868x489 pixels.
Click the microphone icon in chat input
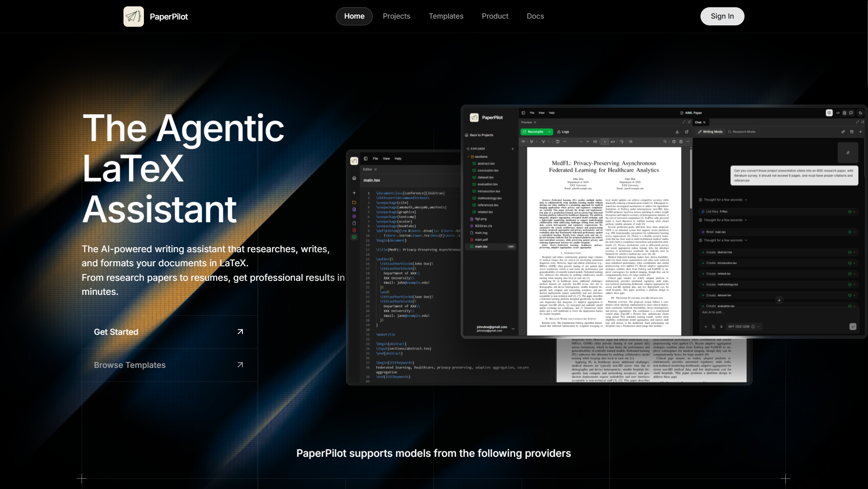(721, 327)
